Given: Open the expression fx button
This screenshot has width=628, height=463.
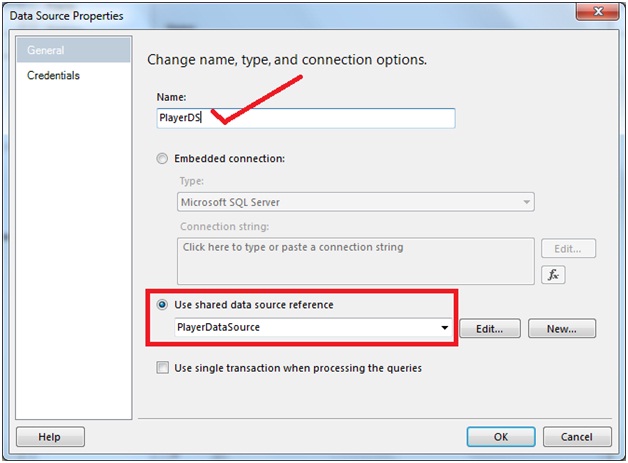Looking at the screenshot, I should [x=553, y=275].
